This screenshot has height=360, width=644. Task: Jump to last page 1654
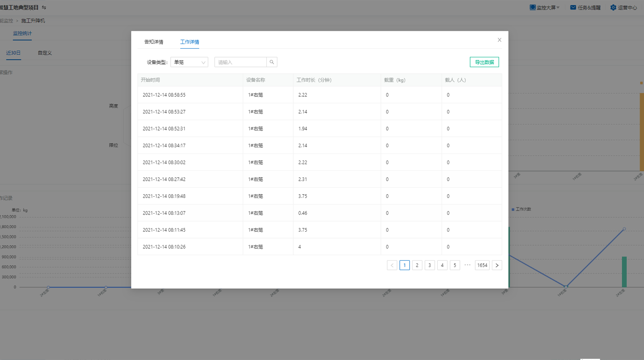(x=482, y=265)
